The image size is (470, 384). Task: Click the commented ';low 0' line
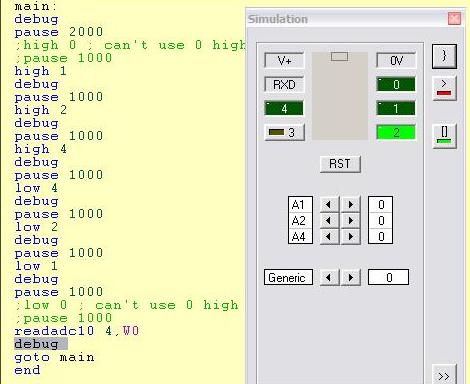pyautogui.click(x=127, y=305)
